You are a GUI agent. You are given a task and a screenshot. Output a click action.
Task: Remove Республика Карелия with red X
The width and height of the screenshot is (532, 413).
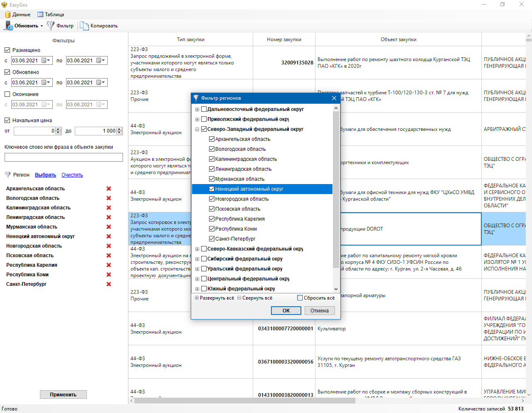(x=109, y=265)
